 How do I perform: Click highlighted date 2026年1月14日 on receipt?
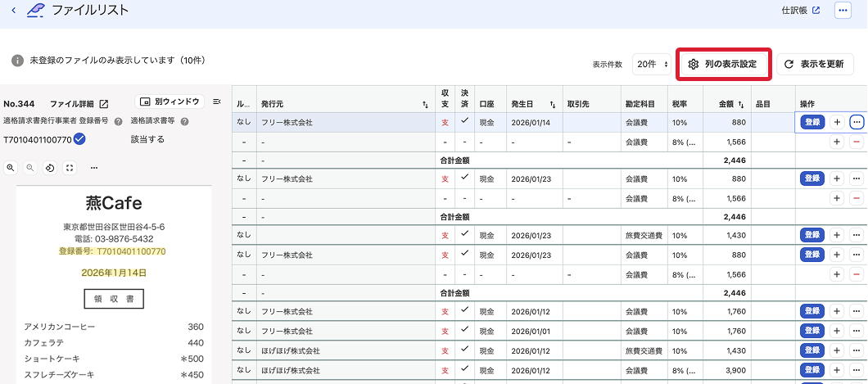point(114,272)
